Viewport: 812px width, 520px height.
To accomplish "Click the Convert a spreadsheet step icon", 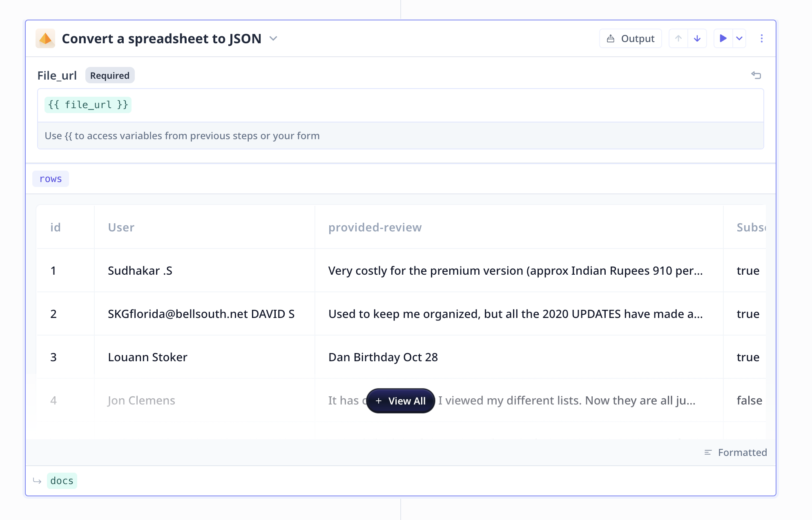I will [x=45, y=38].
